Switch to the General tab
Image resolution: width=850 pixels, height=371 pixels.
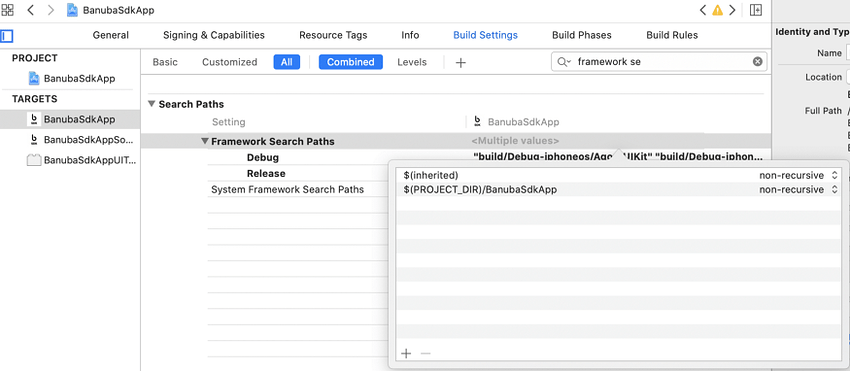(111, 35)
